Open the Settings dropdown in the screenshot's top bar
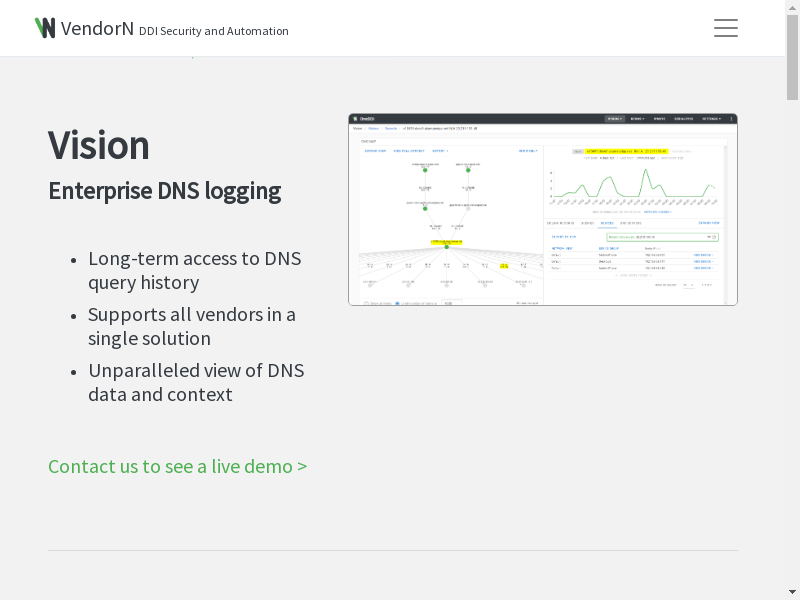The width and height of the screenshot is (800, 600). (x=711, y=118)
